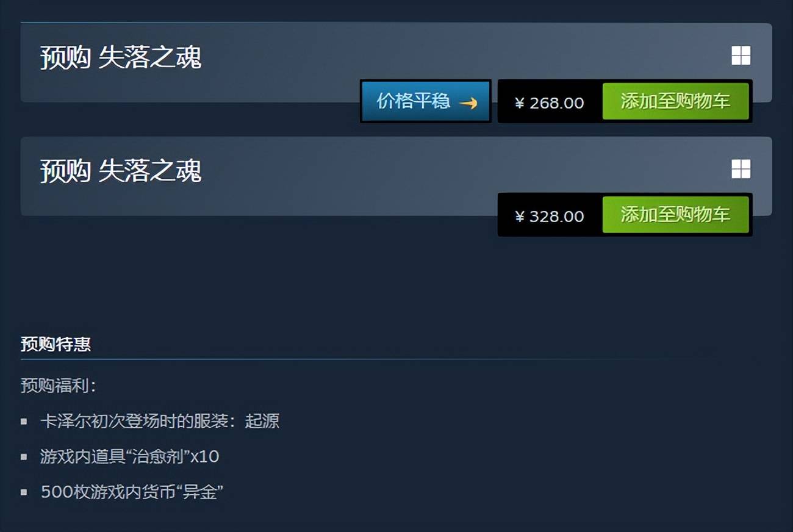
Task: Click the Windows icon in the ¥268.00 edition box
Action: (741, 56)
